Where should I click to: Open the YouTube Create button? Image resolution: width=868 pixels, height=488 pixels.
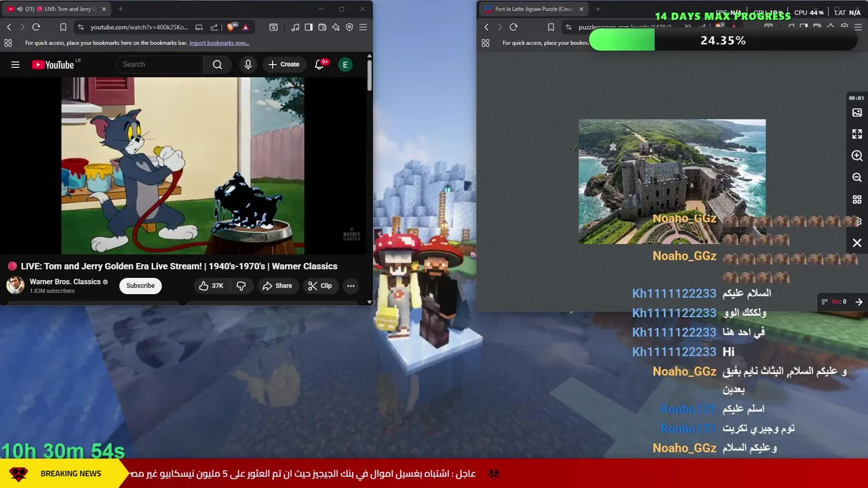coord(283,64)
